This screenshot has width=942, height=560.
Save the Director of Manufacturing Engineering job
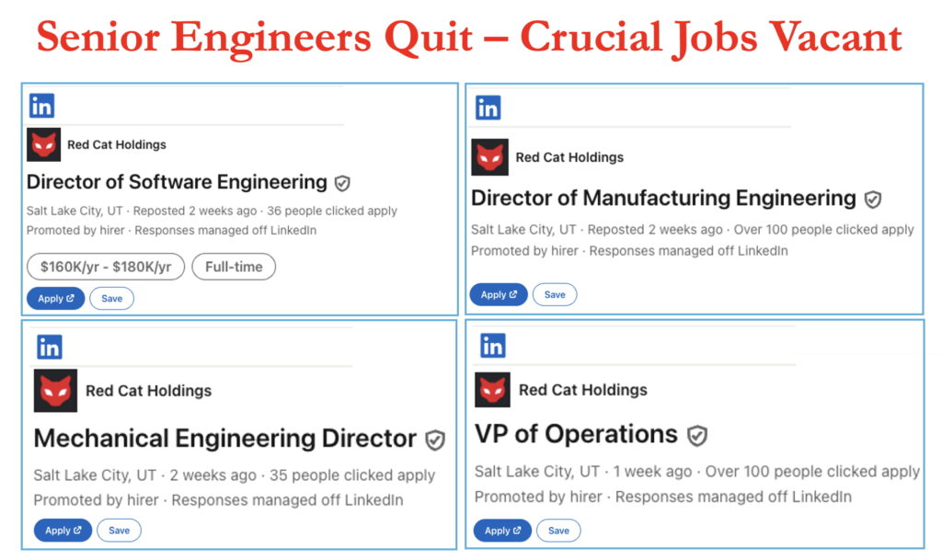point(555,295)
